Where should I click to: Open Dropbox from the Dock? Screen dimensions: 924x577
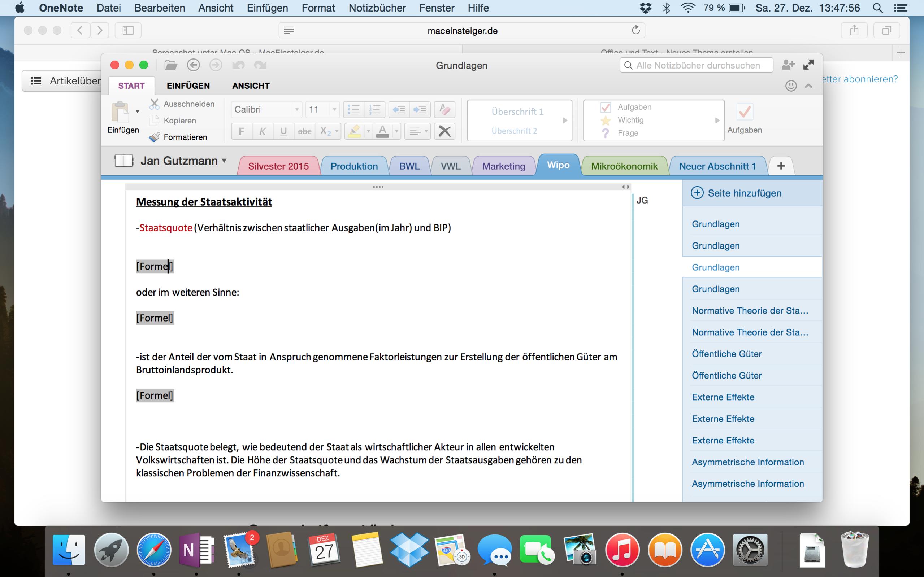click(x=410, y=550)
